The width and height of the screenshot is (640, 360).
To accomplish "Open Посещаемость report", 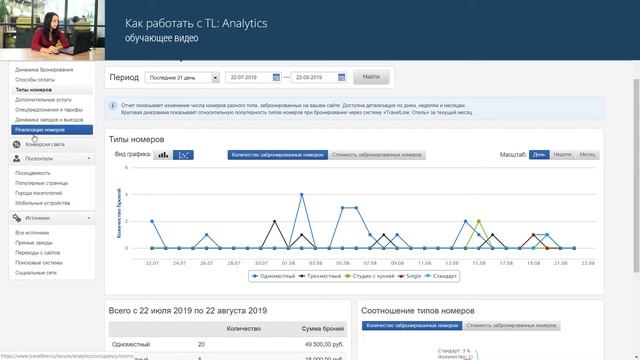I will pos(33,173).
